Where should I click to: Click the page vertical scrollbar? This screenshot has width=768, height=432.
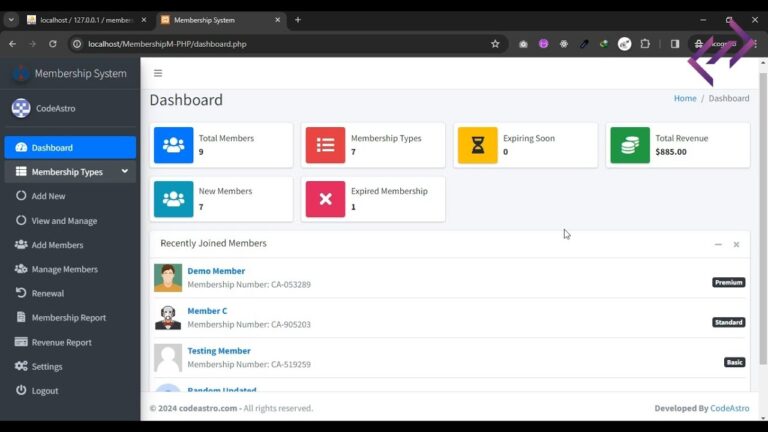763,218
